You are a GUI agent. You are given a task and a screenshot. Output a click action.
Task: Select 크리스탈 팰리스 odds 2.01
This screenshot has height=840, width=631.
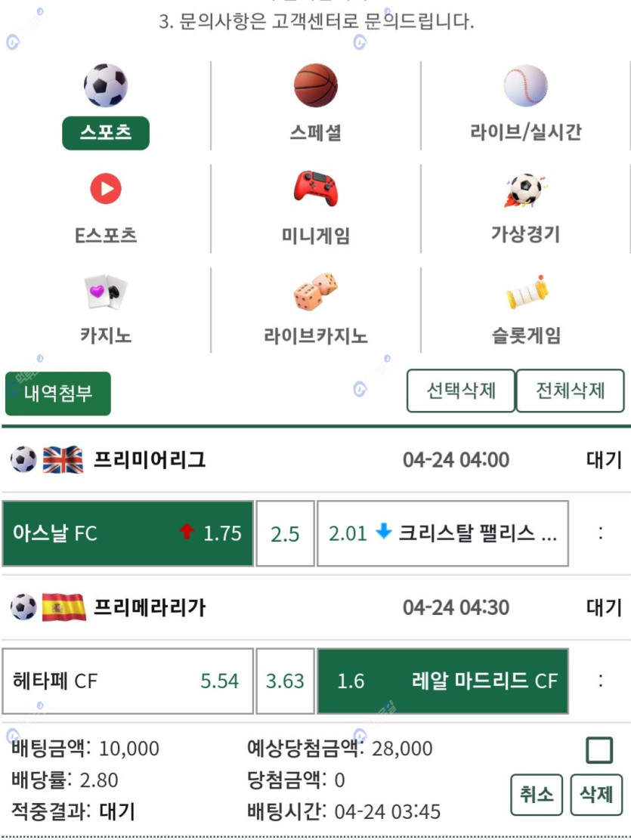tap(443, 533)
